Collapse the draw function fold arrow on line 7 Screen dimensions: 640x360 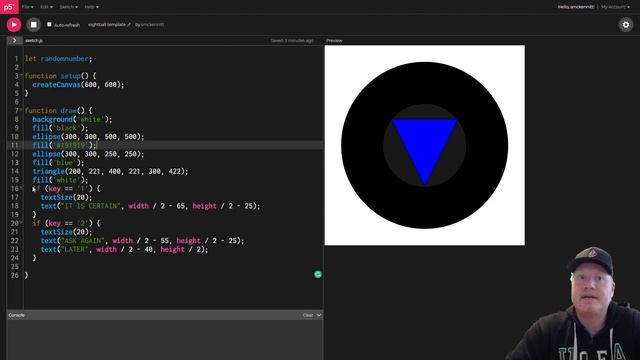pos(21,111)
